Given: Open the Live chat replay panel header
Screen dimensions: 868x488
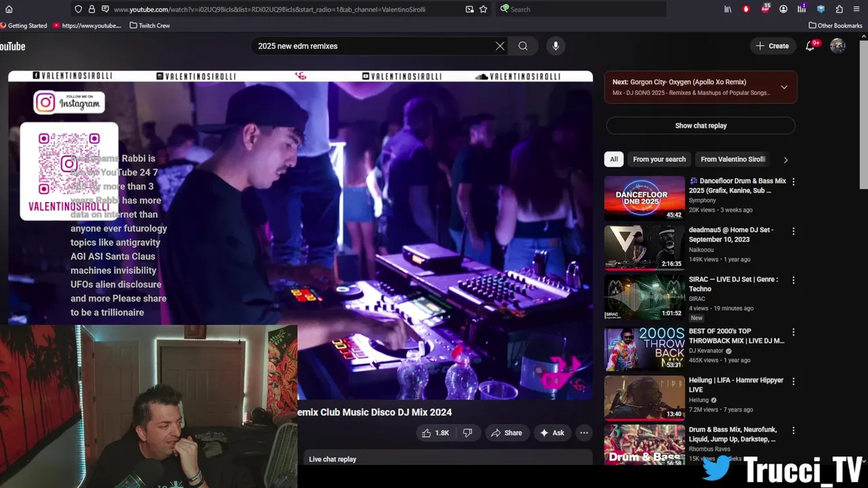Looking at the screenshot, I should [448, 459].
